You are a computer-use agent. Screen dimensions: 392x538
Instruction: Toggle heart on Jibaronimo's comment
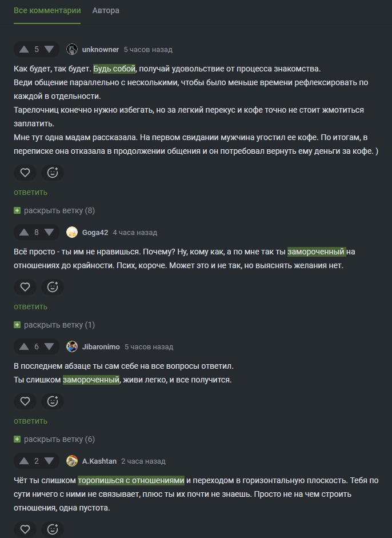click(x=25, y=401)
